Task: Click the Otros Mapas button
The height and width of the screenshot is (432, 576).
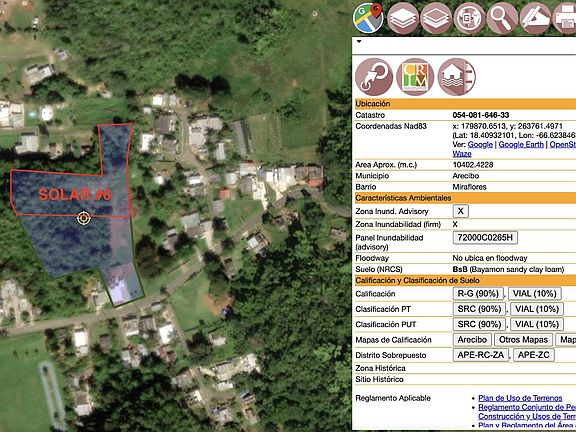Action: tap(523, 340)
